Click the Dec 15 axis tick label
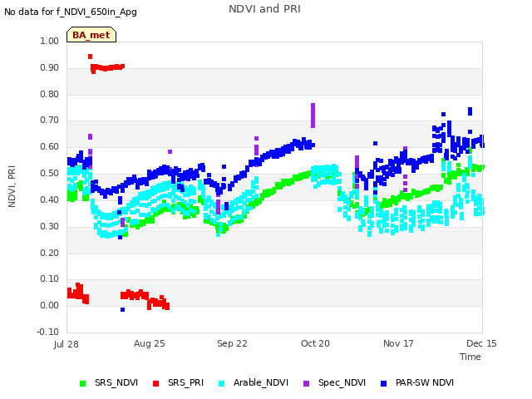Image resolution: width=532 pixels, height=399 pixels. click(x=481, y=343)
